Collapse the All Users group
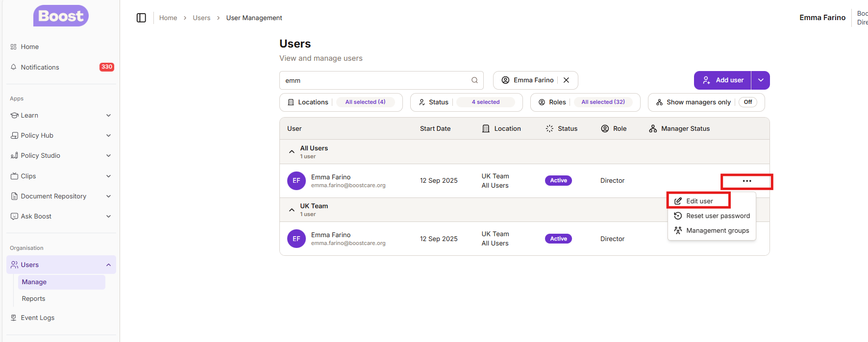 click(x=292, y=152)
